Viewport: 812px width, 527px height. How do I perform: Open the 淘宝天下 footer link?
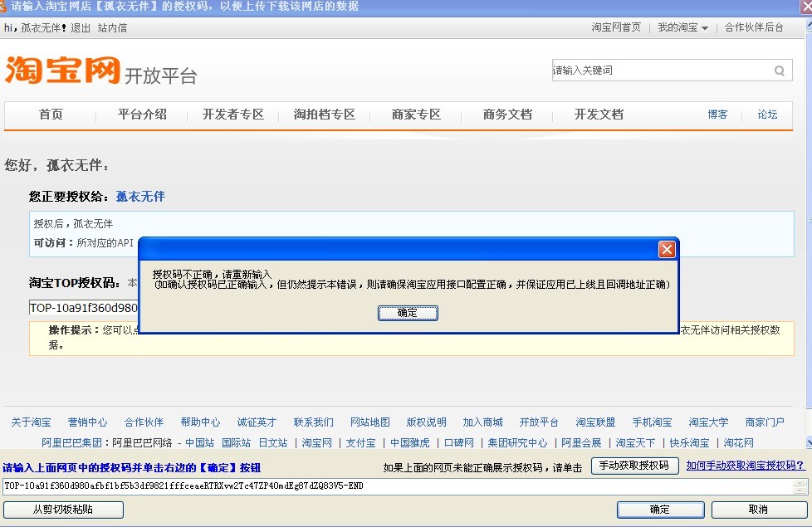click(635, 443)
